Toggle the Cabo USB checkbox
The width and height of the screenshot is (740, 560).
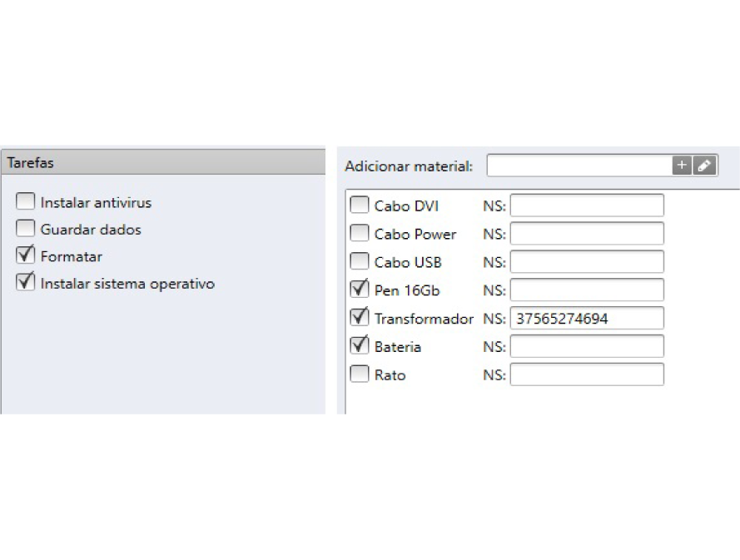coord(360,261)
